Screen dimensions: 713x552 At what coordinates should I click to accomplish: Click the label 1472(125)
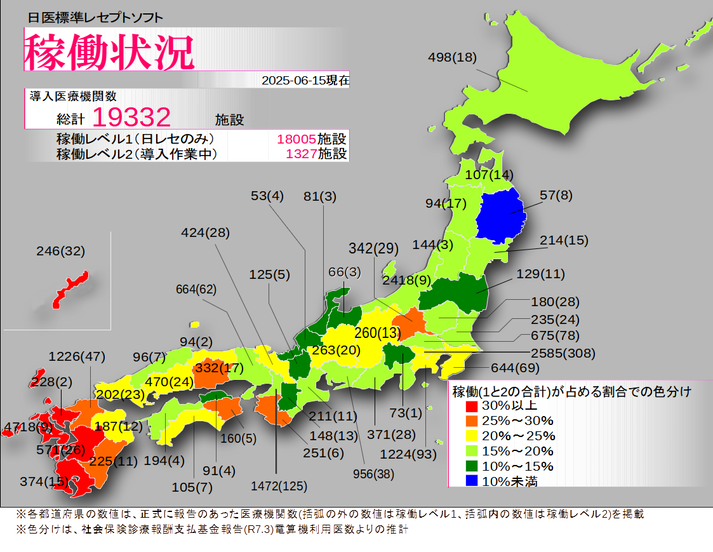279,486
